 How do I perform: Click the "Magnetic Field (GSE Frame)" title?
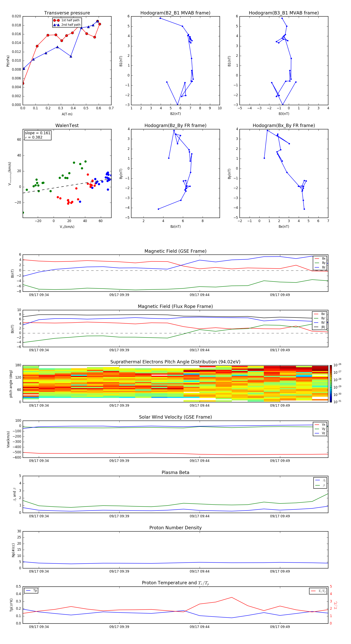pyautogui.click(x=175, y=251)
